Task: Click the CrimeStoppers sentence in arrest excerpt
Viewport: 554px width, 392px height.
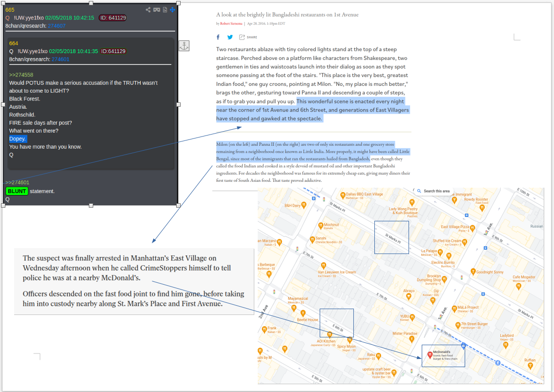Action: point(127,268)
